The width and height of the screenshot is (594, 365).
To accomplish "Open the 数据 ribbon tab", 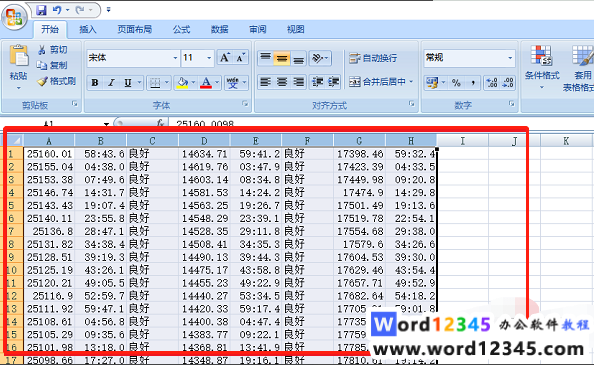I will (219, 29).
